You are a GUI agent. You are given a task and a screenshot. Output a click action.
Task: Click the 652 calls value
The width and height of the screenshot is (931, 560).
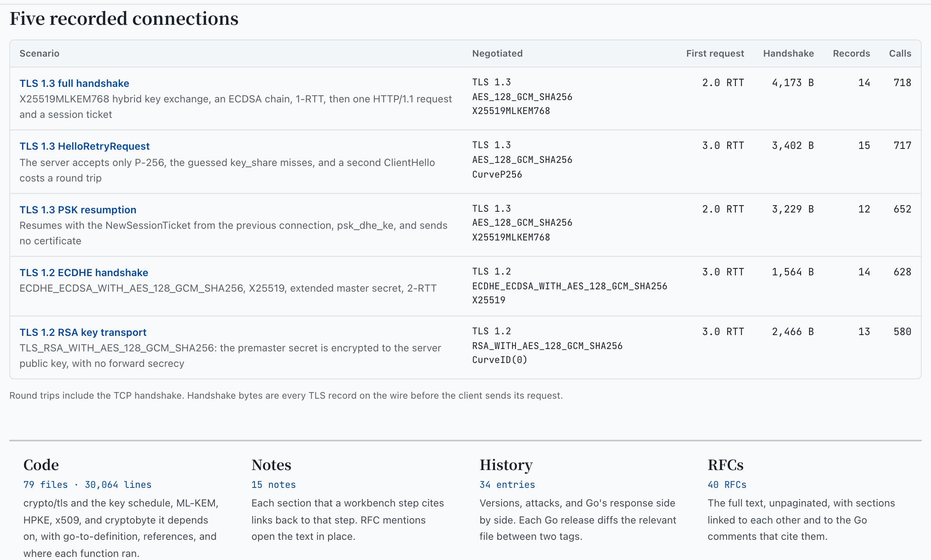coord(902,209)
